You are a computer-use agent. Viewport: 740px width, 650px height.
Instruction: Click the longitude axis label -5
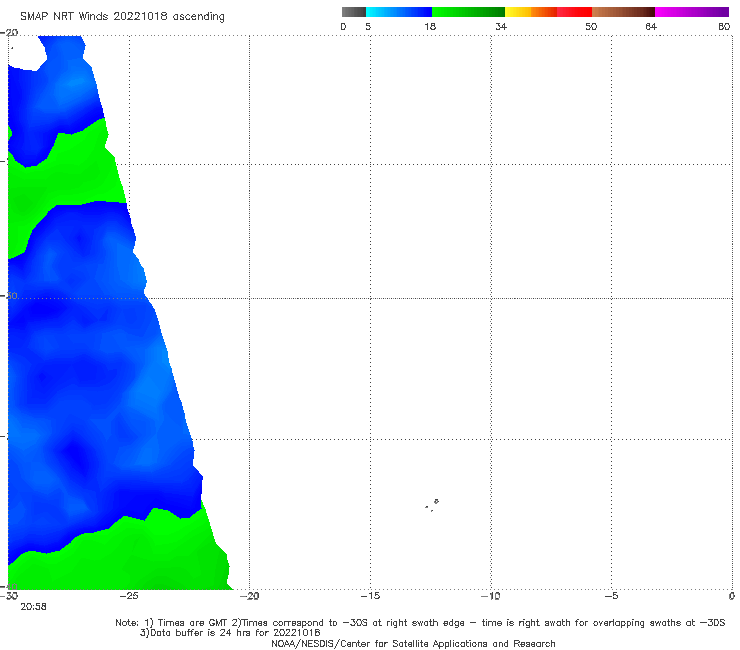pyautogui.click(x=611, y=596)
